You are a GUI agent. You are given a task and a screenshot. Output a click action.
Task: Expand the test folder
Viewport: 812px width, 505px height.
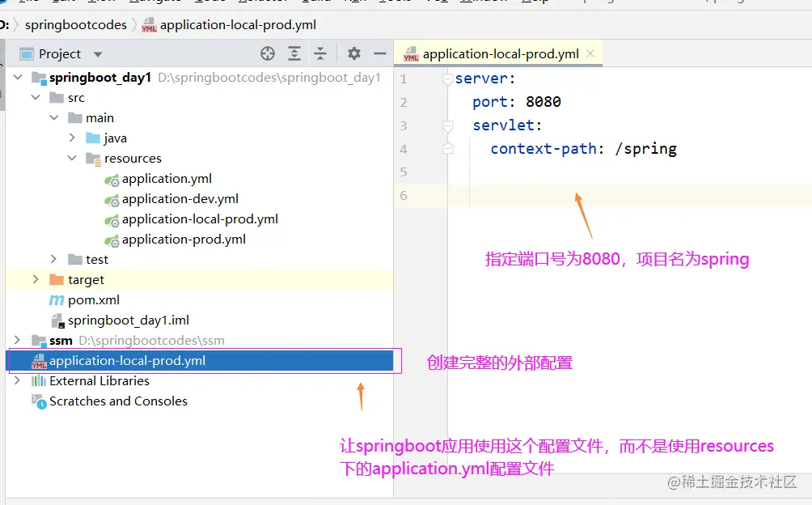tap(53, 259)
